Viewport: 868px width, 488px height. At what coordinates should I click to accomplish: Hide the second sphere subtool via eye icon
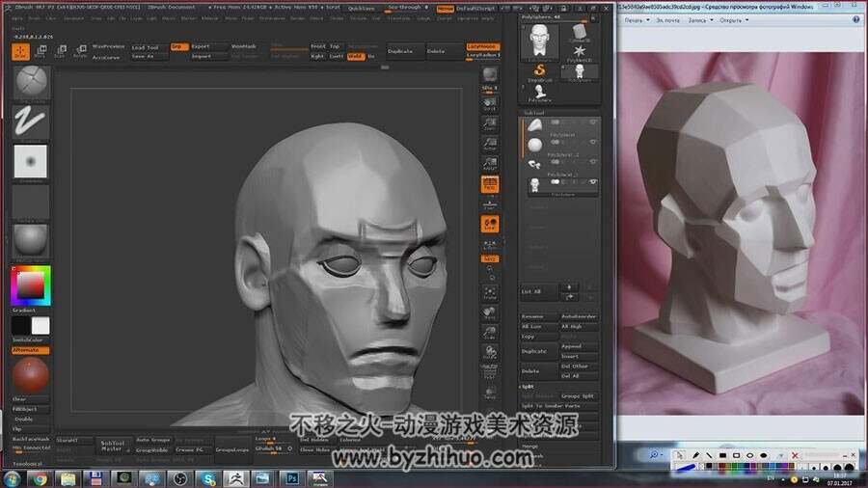coord(593,142)
